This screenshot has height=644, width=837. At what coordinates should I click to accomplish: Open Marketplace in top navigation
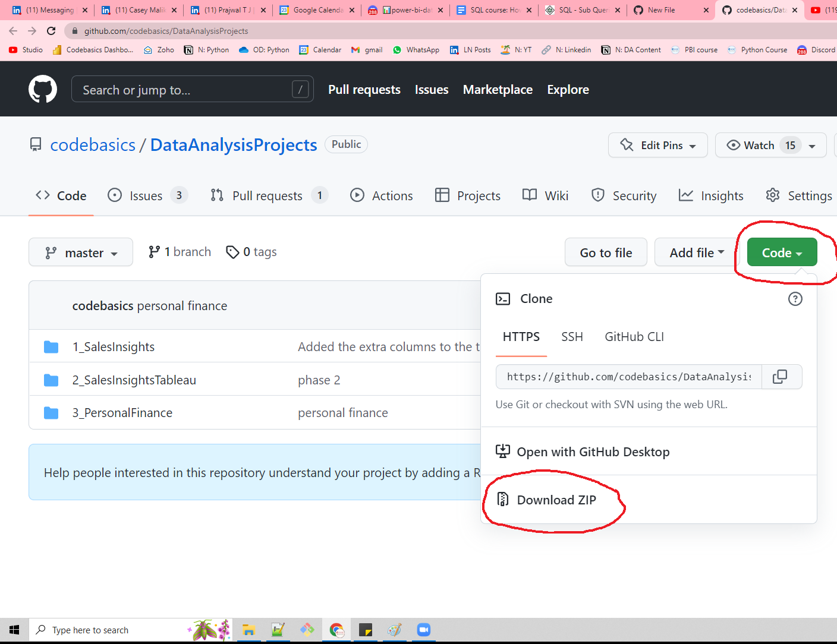click(498, 90)
